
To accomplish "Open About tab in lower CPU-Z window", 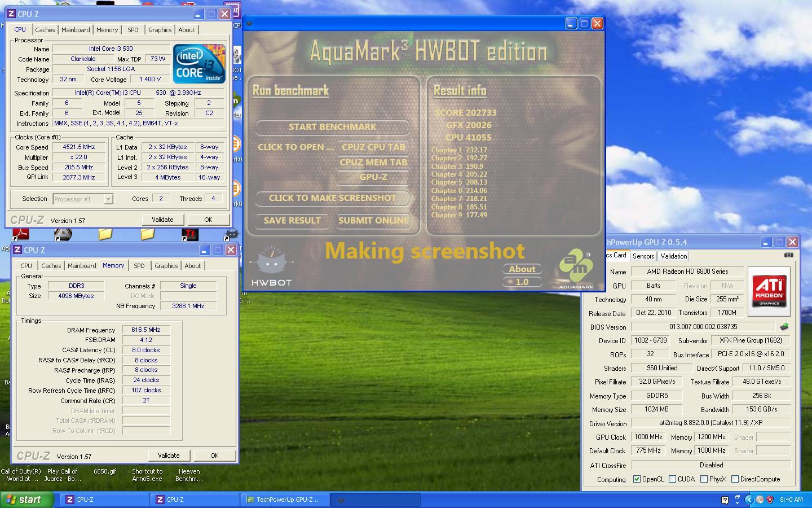I will click(x=192, y=266).
